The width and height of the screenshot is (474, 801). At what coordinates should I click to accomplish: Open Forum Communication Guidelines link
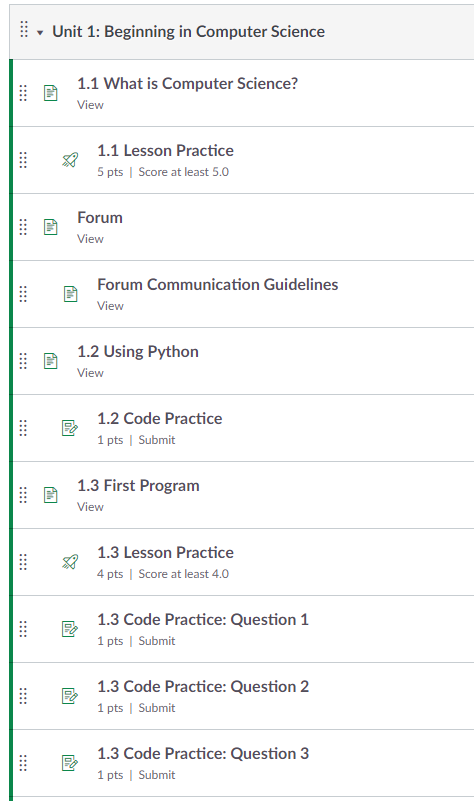point(218,285)
